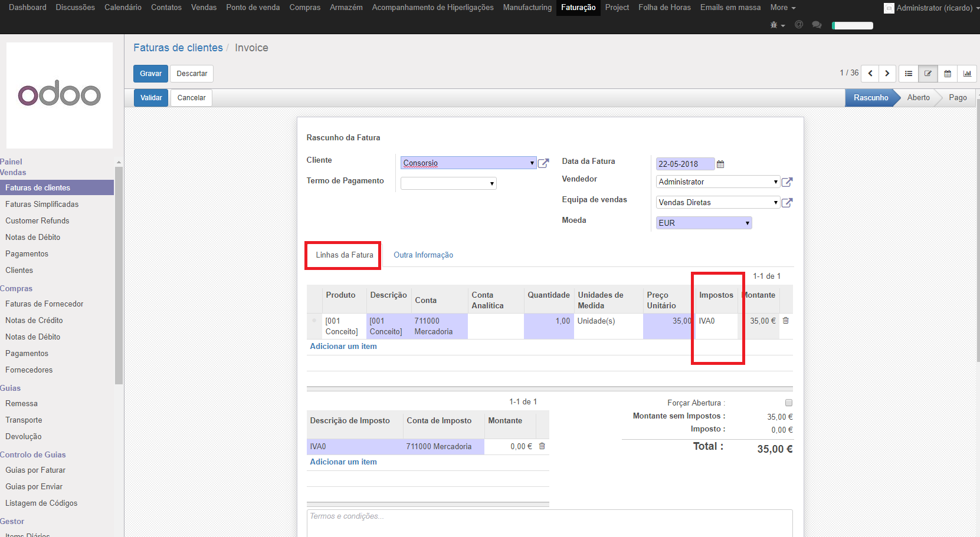980x537 pixels.
Task: Open the Vendedor dropdown
Action: click(x=718, y=182)
